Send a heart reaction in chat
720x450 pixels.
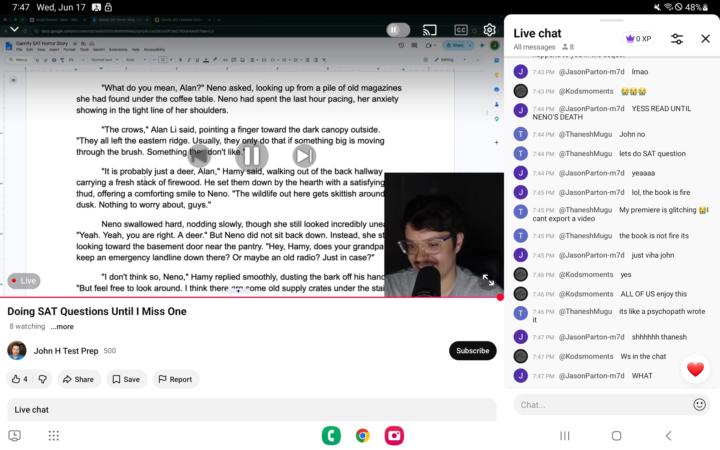(x=695, y=369)
